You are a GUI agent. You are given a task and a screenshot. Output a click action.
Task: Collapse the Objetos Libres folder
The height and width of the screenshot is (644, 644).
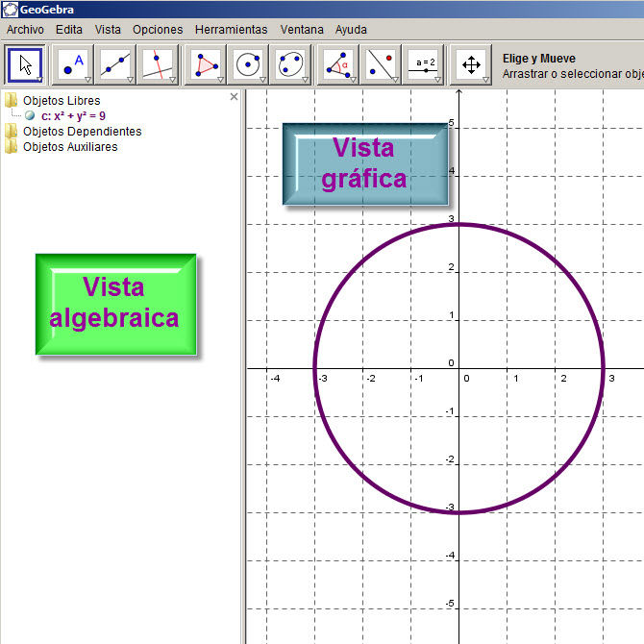click(12, 100)
